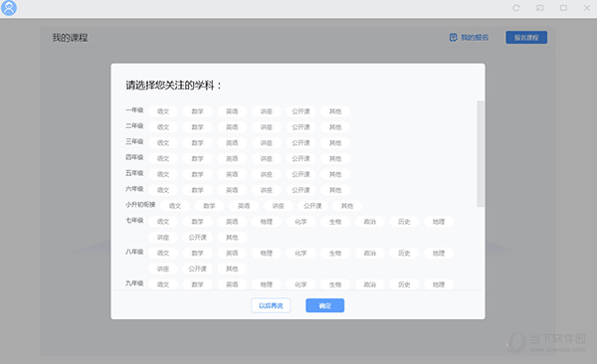Choose 化学 for 八年级
Image resolution: width=597 pixels, height=364 pixels.
pos(300,254)
